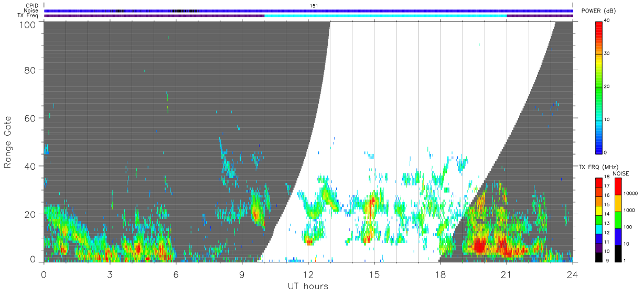Click the 'Range Gate' axis title
Viewport: 644px width, 297px height.
tap(8, 142)
